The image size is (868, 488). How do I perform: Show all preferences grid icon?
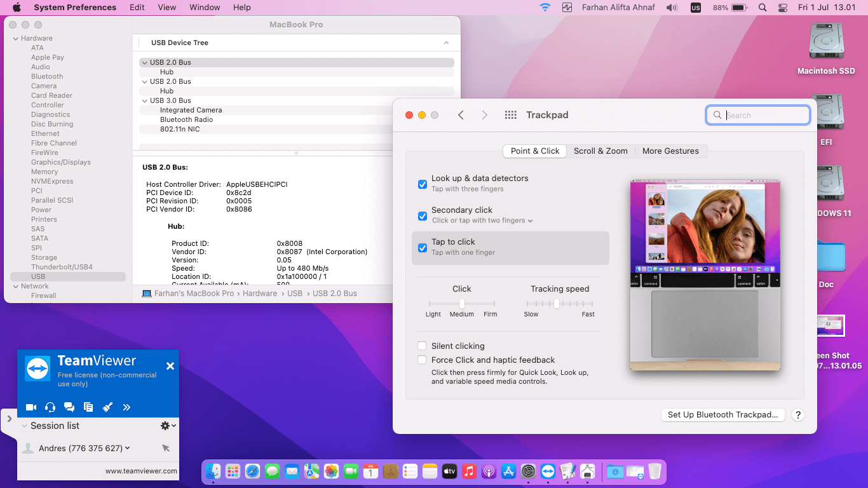510,115
